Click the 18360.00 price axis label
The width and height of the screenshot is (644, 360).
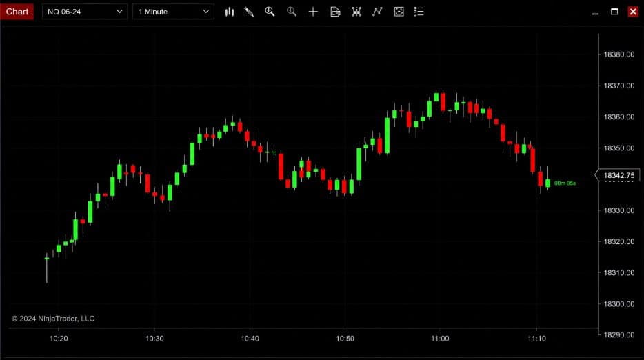618,117
